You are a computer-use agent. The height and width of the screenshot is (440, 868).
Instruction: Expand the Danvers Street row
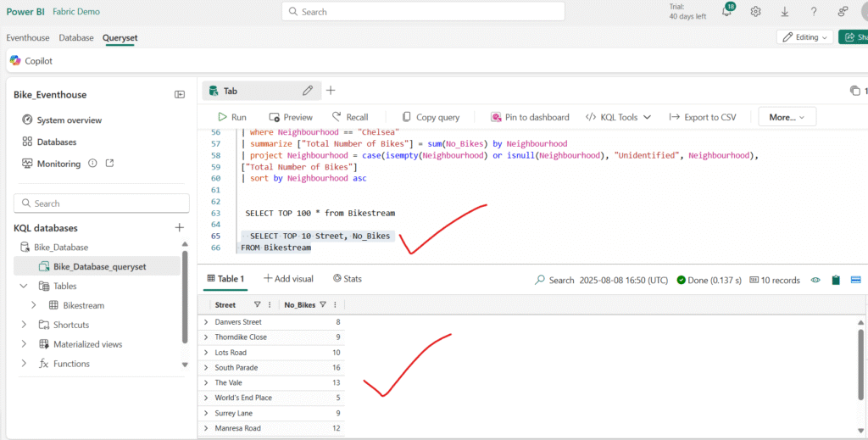[206, 322]
